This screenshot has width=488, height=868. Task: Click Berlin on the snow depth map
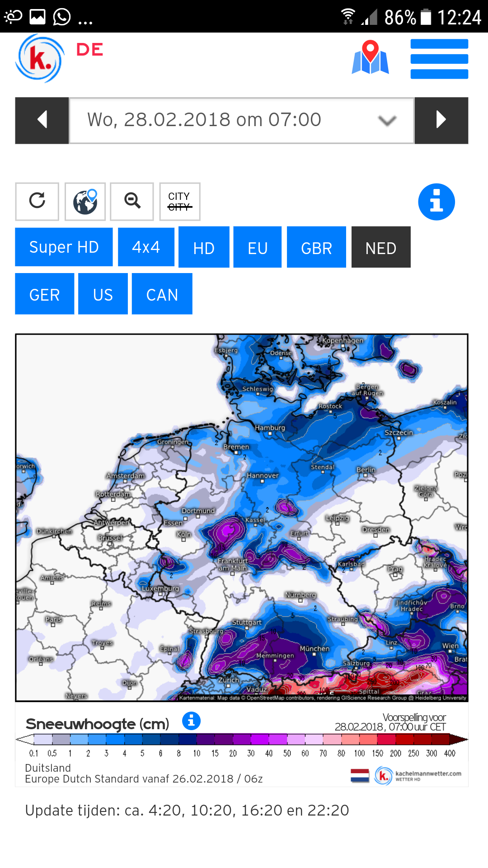point(366,470)
